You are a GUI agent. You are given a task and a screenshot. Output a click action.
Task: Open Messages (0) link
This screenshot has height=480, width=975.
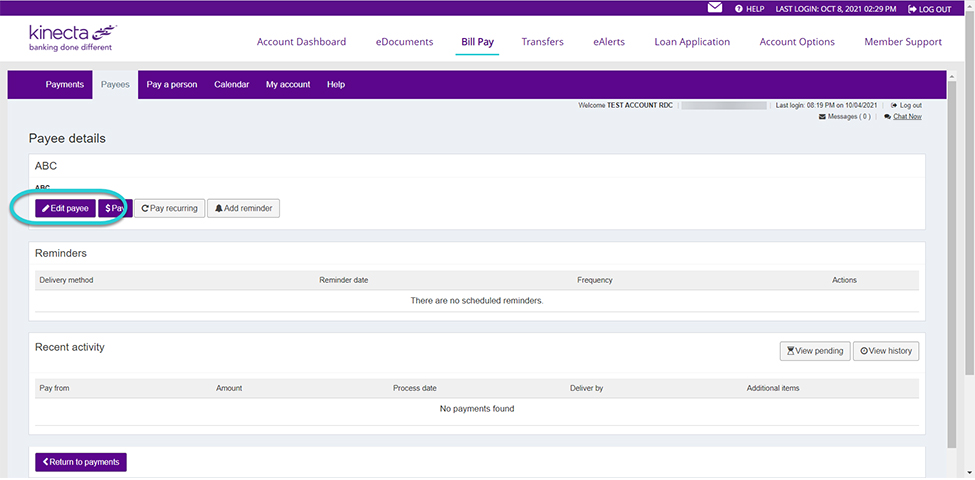pyautogui.click(x=844, y=117)
